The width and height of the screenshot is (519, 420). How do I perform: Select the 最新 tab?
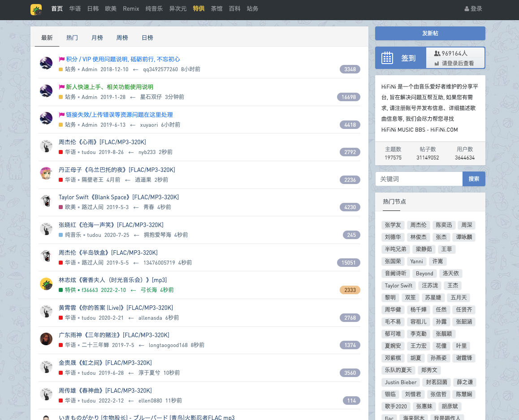pyautogui.click(x=47, y=38)
